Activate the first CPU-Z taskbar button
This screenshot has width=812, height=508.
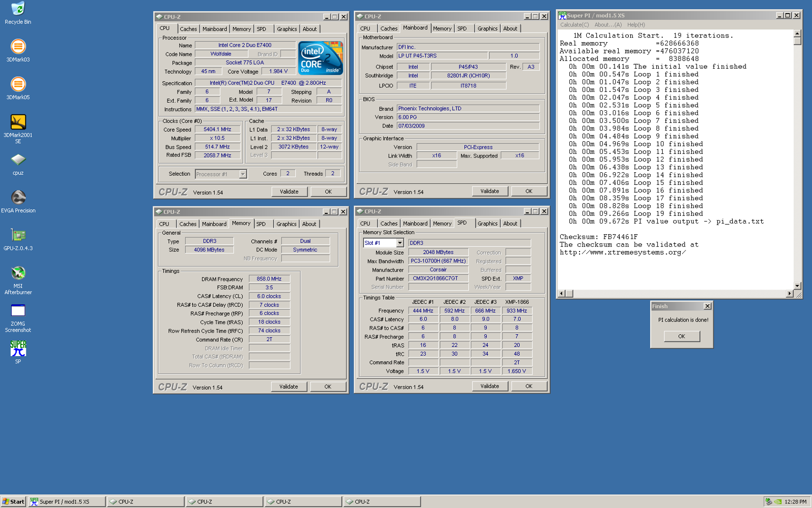(146, 501)
